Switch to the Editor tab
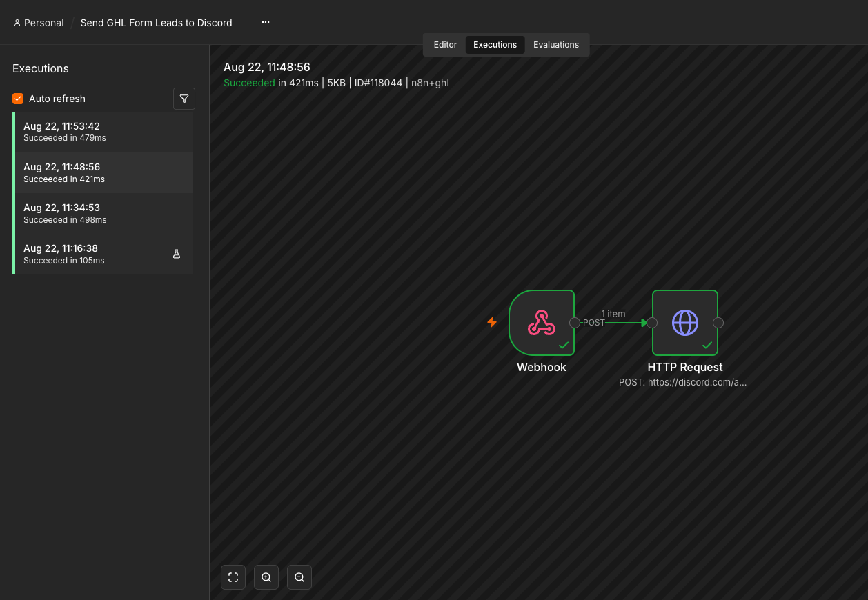The height and width of the screenshot is (600, 868). [445, 45]
